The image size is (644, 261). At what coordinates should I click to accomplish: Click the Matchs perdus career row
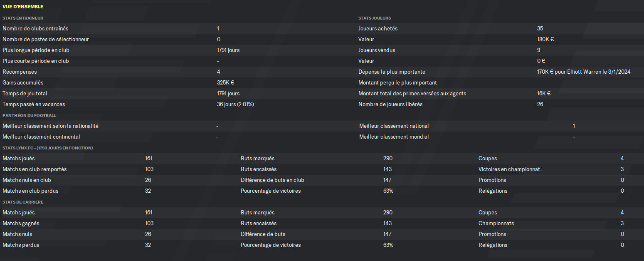[x=119, y=245]
